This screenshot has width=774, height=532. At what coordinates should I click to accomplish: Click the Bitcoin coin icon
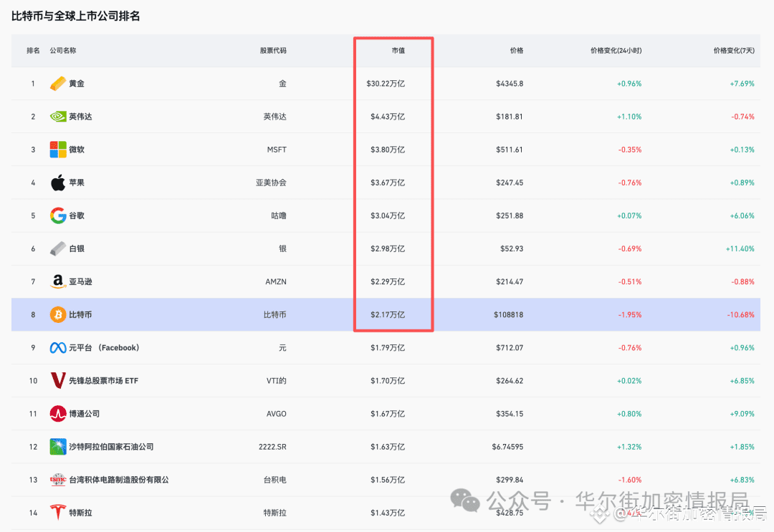point(58,314)
